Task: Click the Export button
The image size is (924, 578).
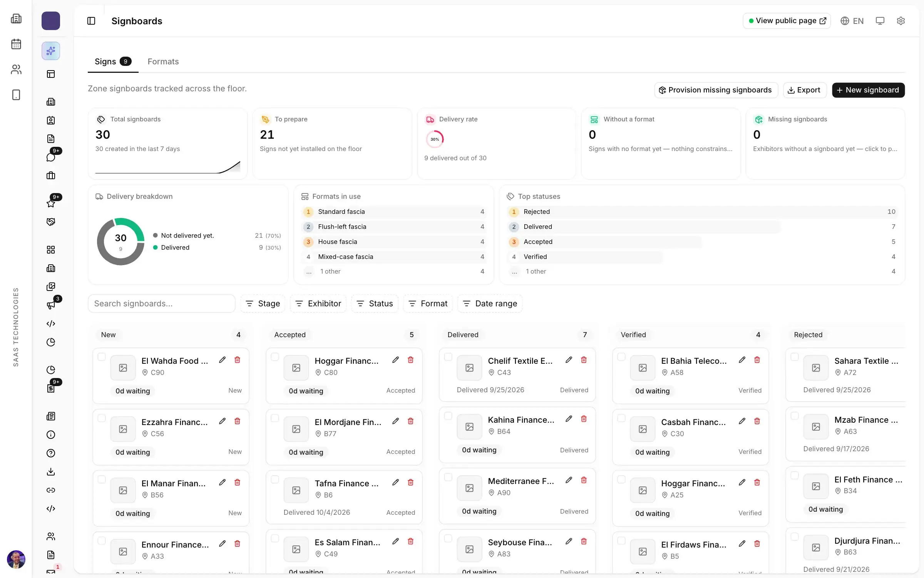Action: 804,90
